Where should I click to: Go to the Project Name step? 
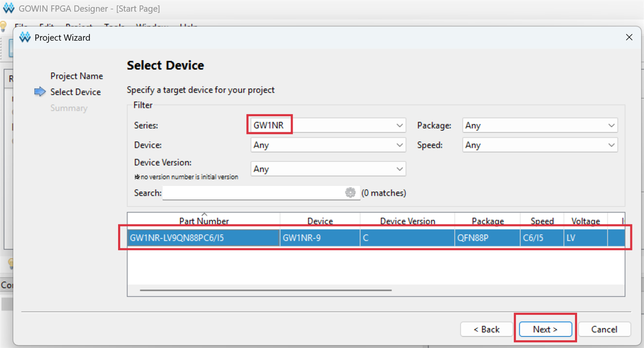point(77,76)
